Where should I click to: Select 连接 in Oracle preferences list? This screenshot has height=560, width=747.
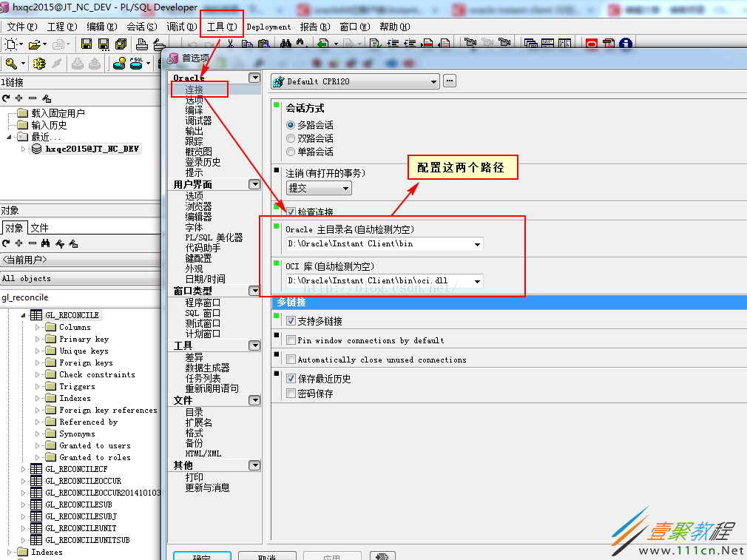click(x=194, y=89)
